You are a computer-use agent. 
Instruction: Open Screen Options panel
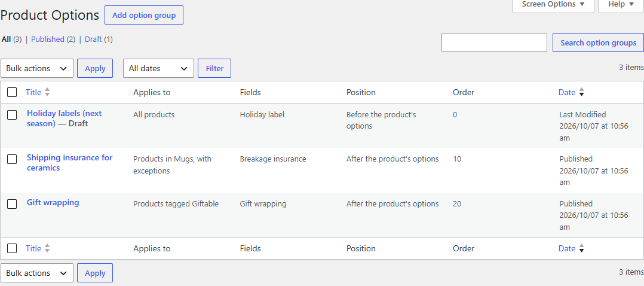click(x=553, y=5)
